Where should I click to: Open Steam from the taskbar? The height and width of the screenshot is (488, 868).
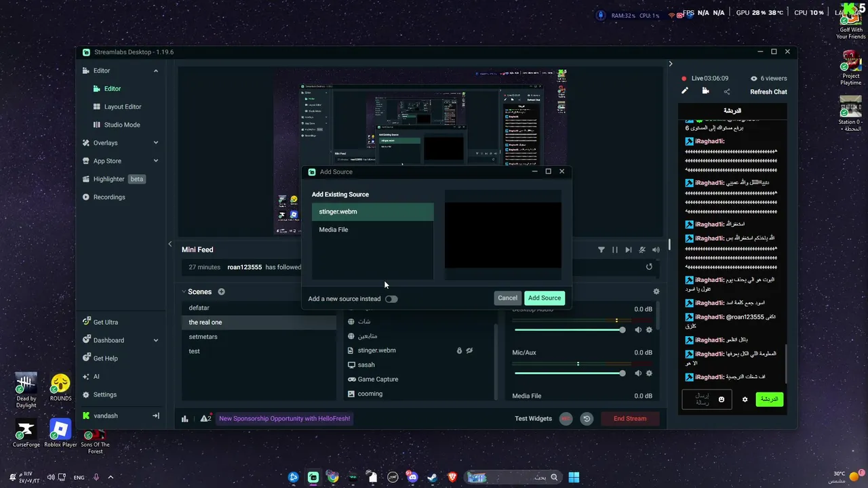tap(432, 477)
